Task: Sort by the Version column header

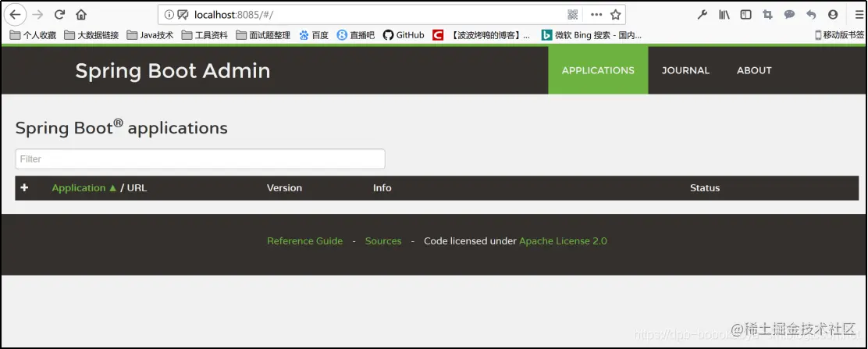Action: pos(285,188)
